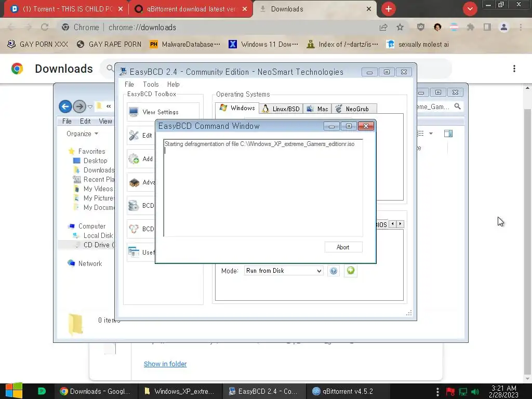This screenshot has height=399, width=532.
Task: Switch to qBittorrent download Chrome tab
Action: point(191,9)
